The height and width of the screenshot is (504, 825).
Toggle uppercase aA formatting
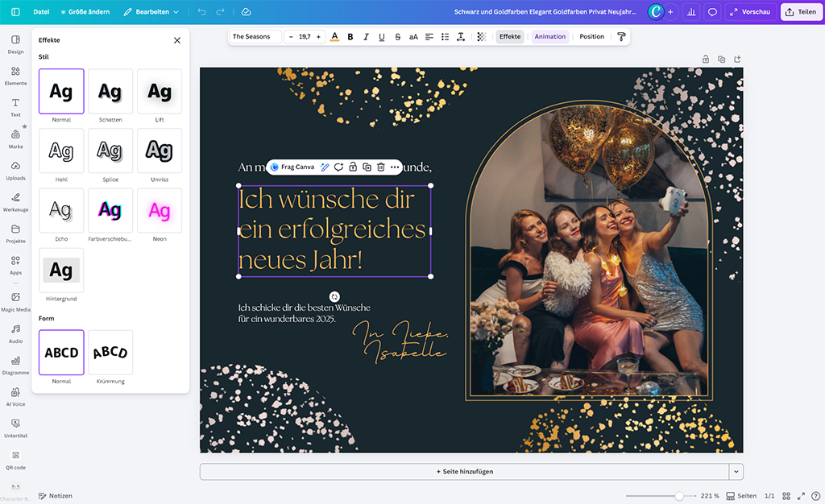(413, 37)
